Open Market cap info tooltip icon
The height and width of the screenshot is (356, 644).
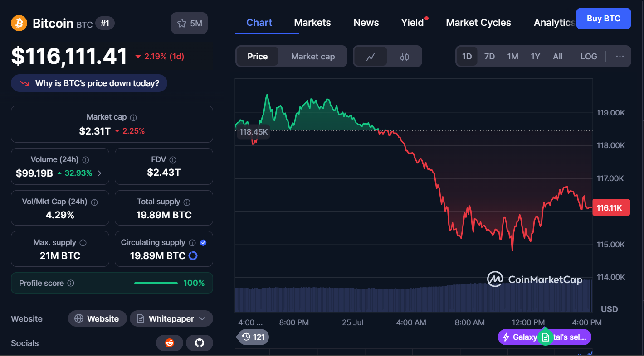133,117
